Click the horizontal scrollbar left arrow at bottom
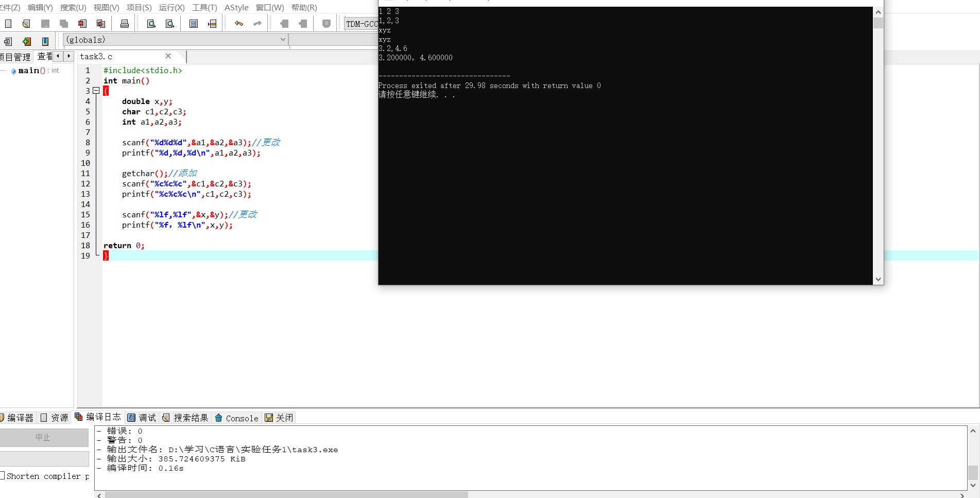Image resolution: width=980 pixels, height=498 pixels. pos(99,495)
